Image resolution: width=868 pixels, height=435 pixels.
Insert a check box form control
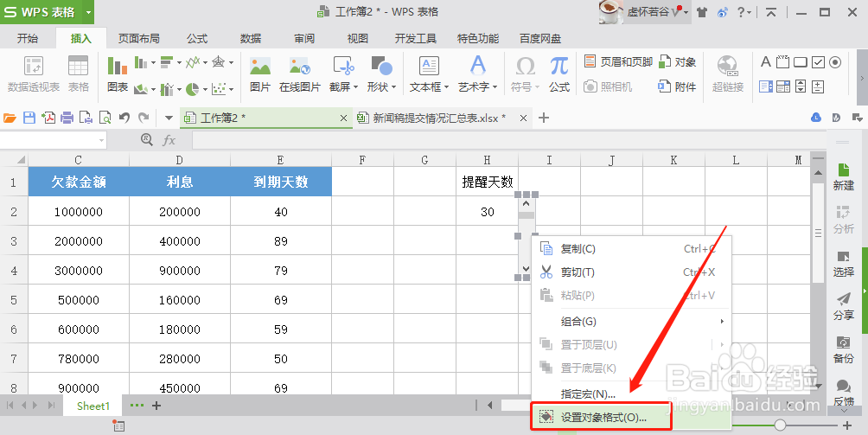[x=818, y=62]
